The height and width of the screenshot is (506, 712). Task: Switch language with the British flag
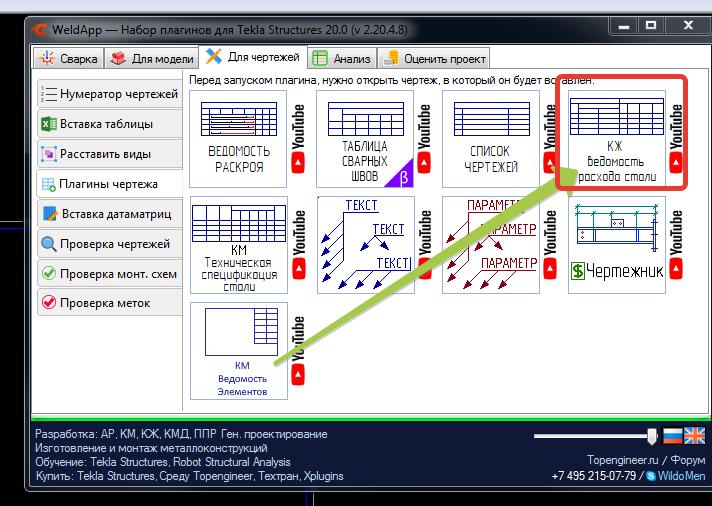pyautogui.click(x=695, y=436)
